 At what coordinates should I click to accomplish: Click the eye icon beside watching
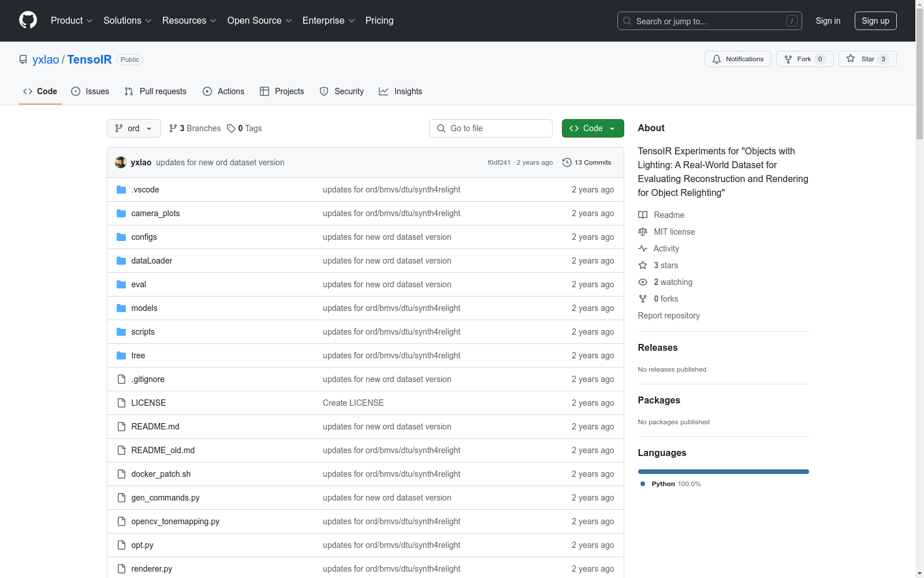pos(643,282)
